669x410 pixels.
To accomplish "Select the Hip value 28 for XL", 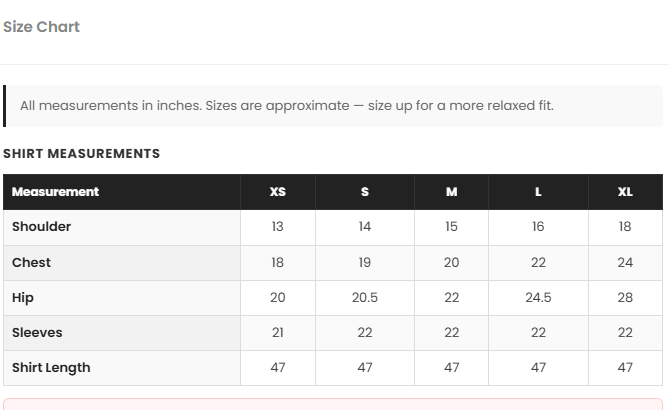I will click(625, 298).
